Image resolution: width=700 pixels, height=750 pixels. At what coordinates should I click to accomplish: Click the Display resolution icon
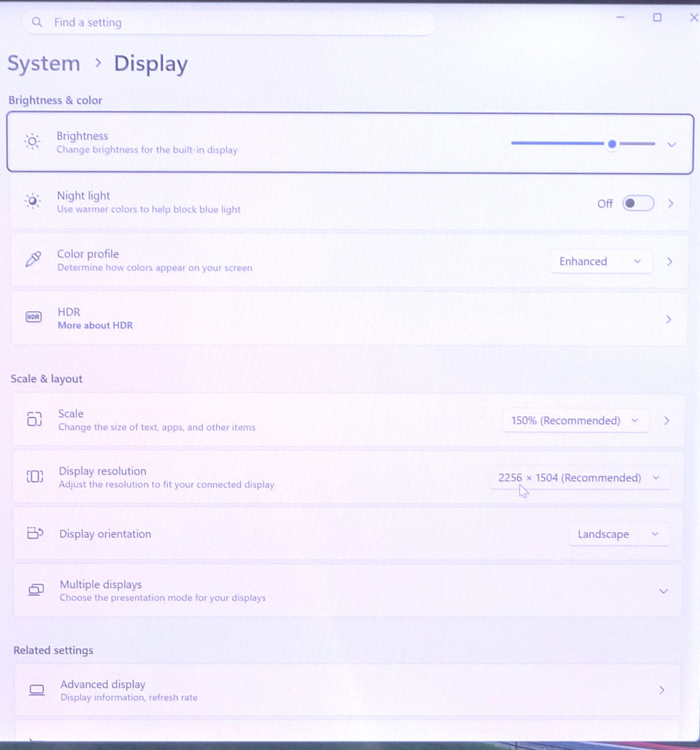tap(35, 477)
